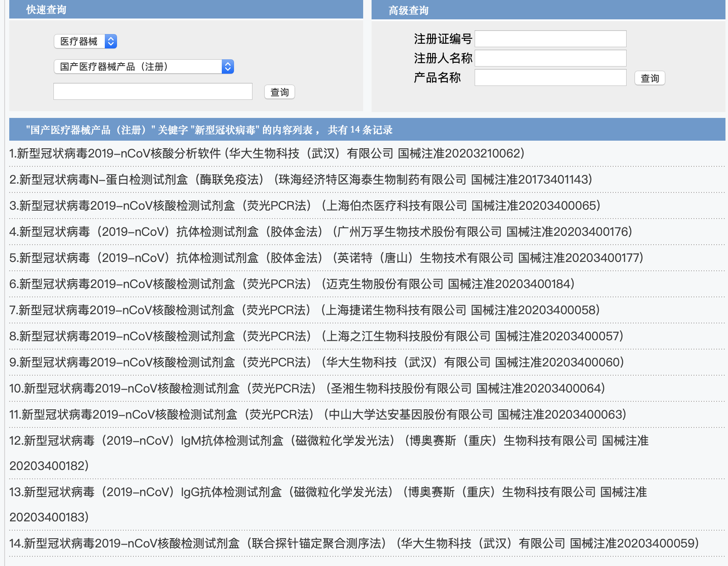
Task: Click the 注册证编号 input field
Action: pyautogui.click(x=550, y=39)
